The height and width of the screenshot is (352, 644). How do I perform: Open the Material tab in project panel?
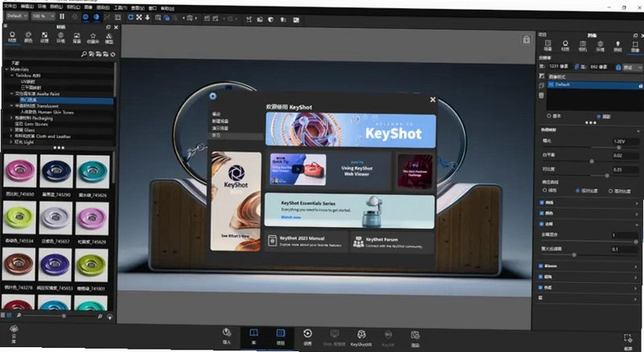pyautogui.click(x=565, y=46)
